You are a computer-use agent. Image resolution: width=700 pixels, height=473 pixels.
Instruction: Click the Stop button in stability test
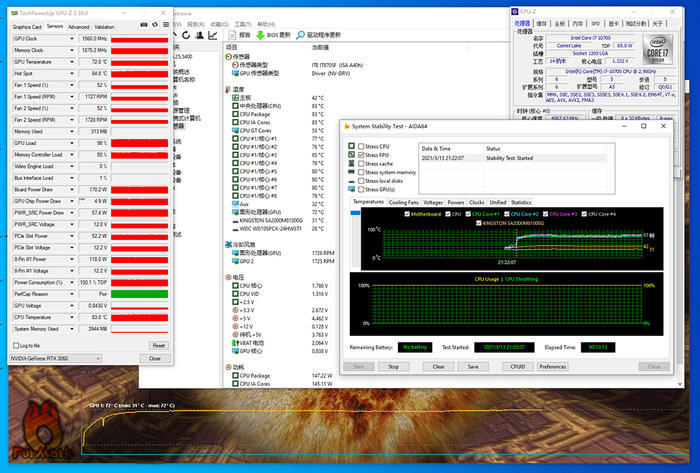(393, 367)
